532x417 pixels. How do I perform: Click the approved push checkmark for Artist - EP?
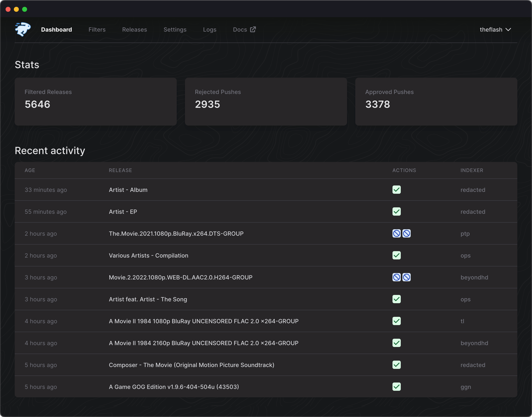click(396, 211)
